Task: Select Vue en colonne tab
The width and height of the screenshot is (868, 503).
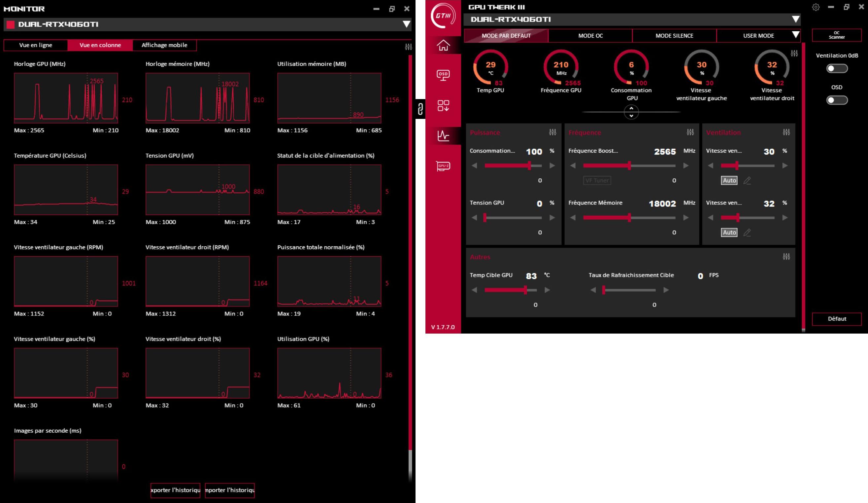Action: click(x=100, y=45)
